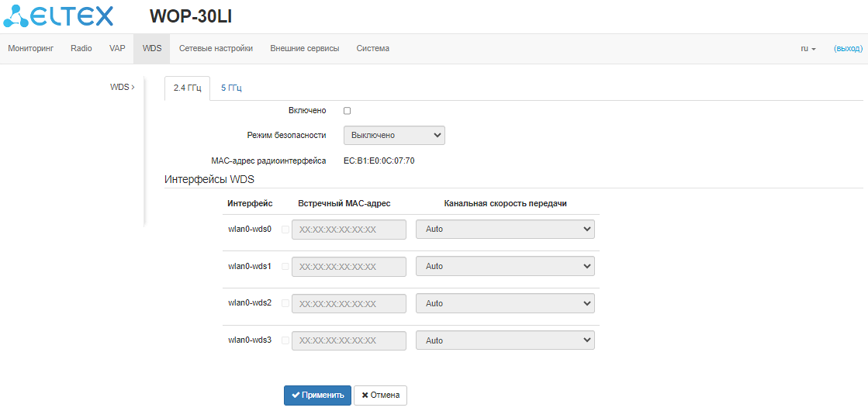Expand the wlan0-wds0 transmission rate dropdown
Viewport: 868px width, 411px height.
(505, 230)
